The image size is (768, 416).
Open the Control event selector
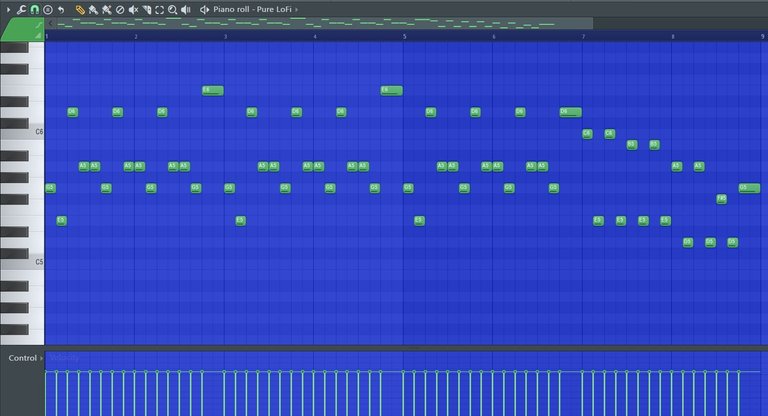coord(23,358)
